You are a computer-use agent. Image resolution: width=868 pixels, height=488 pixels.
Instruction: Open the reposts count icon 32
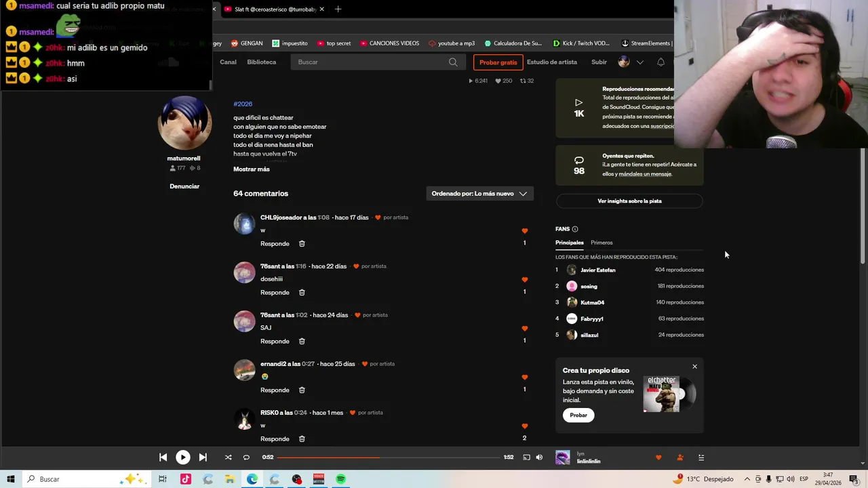[x=524, y=81]
